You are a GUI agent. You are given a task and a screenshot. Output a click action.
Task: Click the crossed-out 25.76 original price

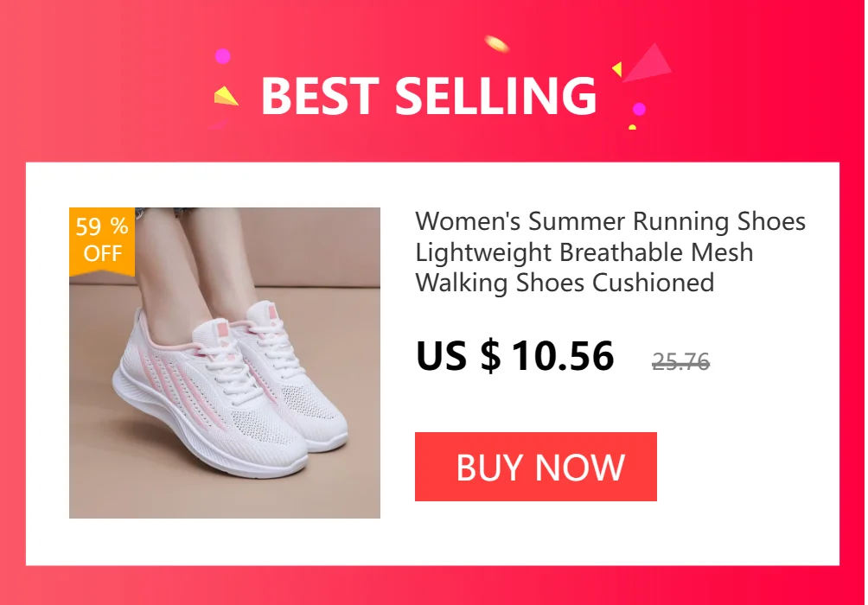(x=680, y=362)
